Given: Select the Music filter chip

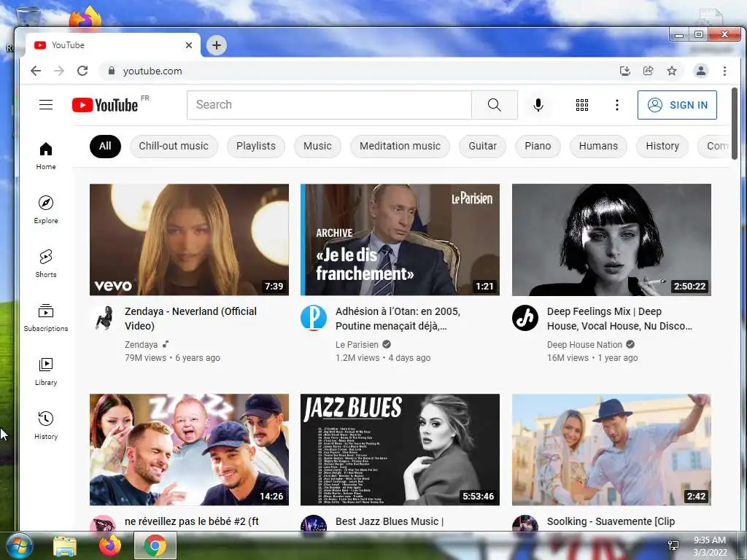Looking at the screenshot, I should pyautogui.click(x=317, y=146).
